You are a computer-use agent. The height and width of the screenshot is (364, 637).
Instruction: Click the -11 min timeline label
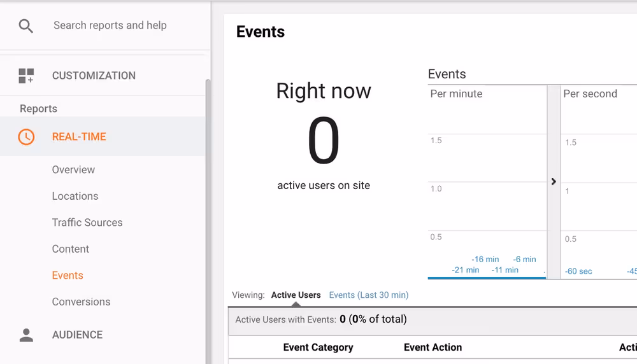[505, 270]
